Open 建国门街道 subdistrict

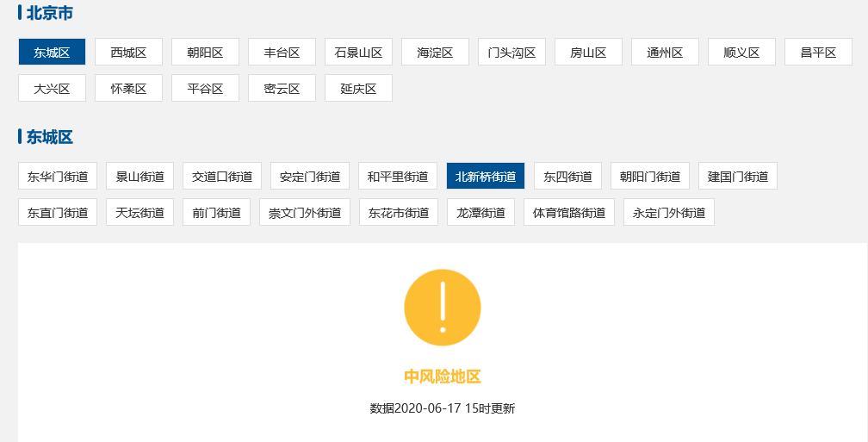pyautogui.click(x=738, y=176)
